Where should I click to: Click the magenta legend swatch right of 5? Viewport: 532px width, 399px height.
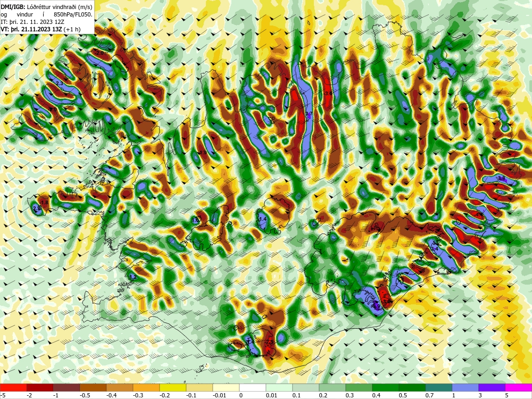coord(519,387)
